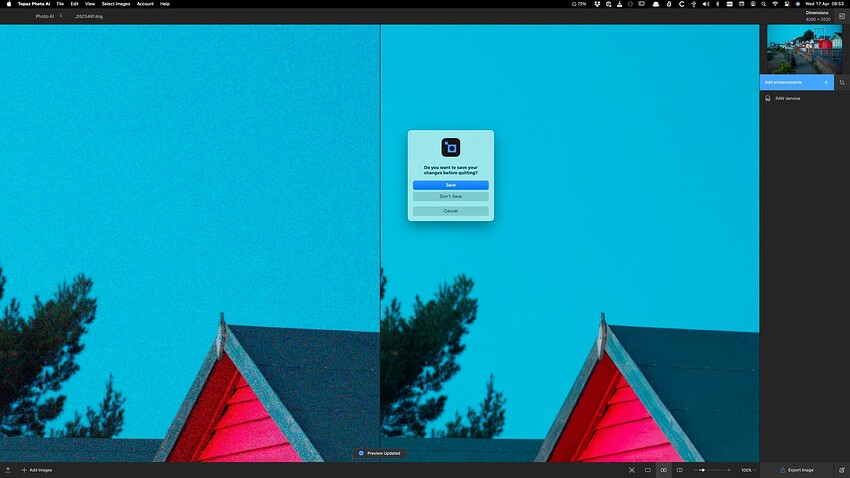Viewport: 850px width, 478px height.
Task: Toggle the right panel layout icon
Action: click(x=842, y=16)
